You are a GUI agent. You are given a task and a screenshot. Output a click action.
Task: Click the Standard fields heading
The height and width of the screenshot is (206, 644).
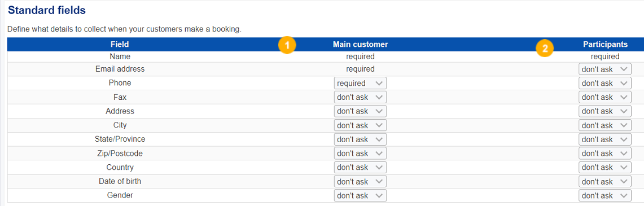(47, 11)
